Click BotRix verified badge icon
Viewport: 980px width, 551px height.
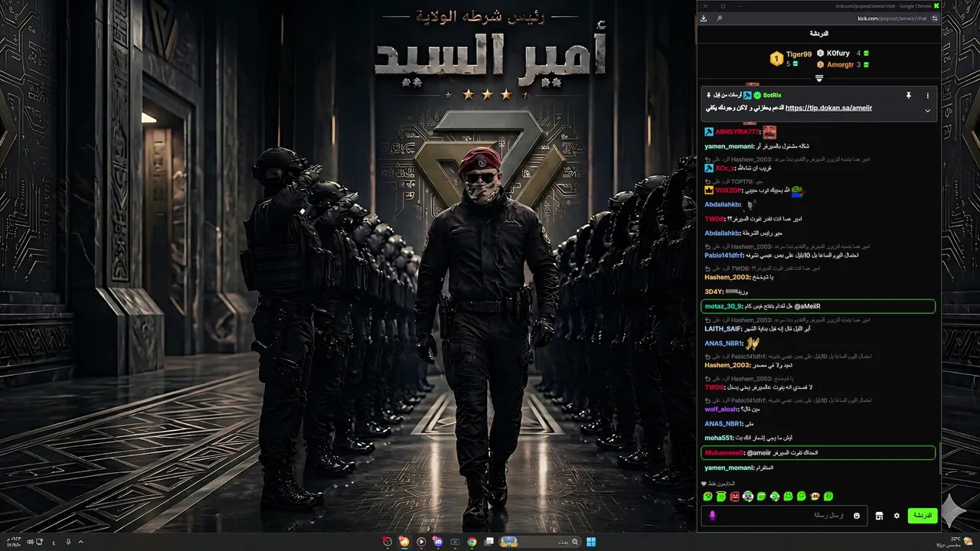coord(757,95)
